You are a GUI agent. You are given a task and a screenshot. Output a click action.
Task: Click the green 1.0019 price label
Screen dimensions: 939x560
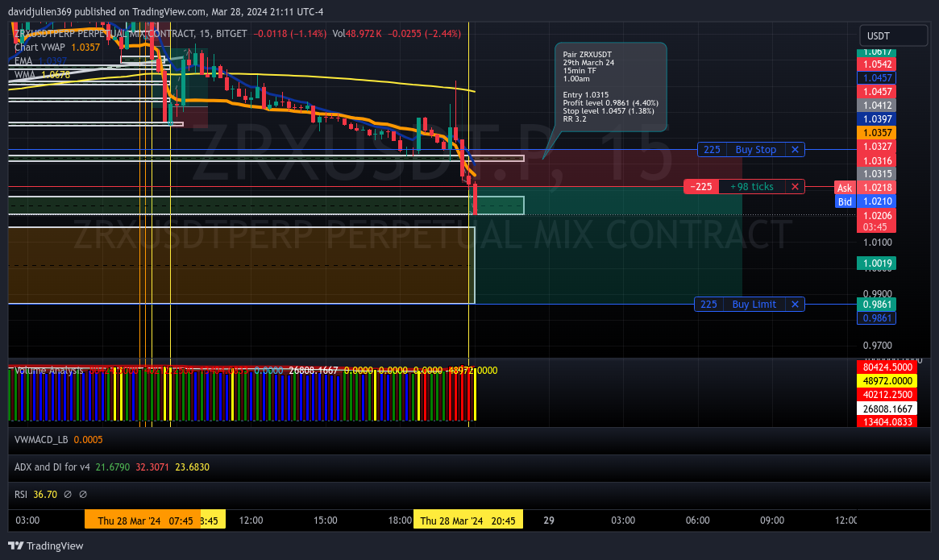[x=877, y=263]
